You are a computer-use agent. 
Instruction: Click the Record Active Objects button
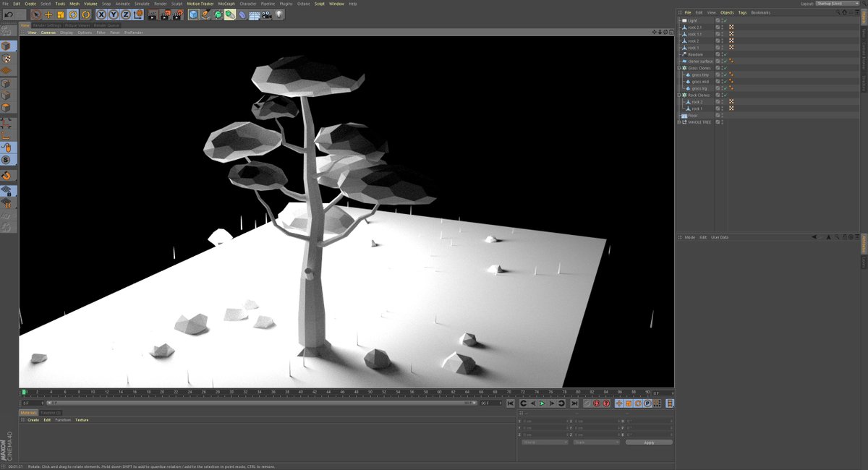coord(587,403)
